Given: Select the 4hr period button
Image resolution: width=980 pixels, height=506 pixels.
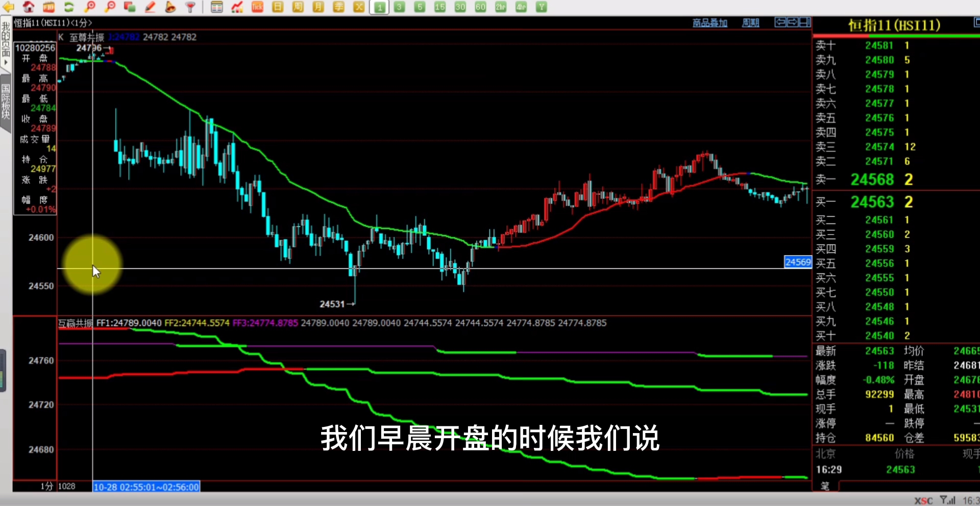Looking at the screenshot, I should coord(521,7).
